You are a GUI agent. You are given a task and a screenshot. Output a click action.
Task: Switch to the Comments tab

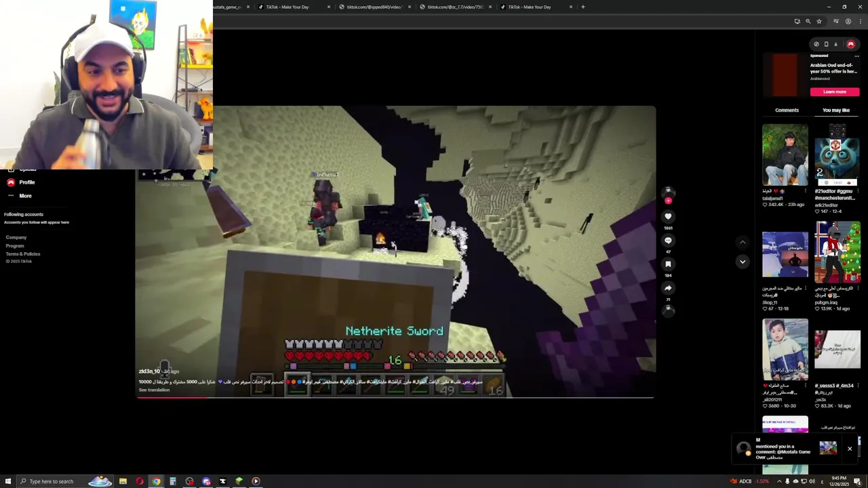click(x=787, y=110)
